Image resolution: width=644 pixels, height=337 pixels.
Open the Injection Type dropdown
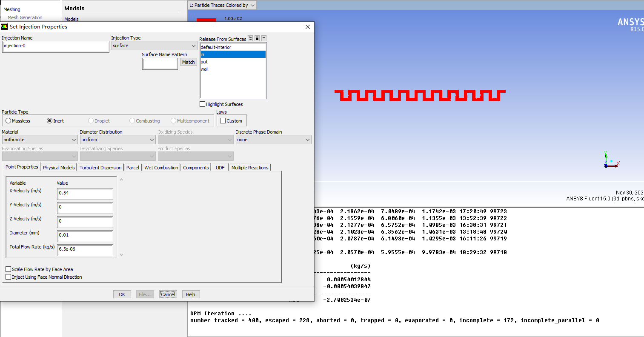(154, 46)
